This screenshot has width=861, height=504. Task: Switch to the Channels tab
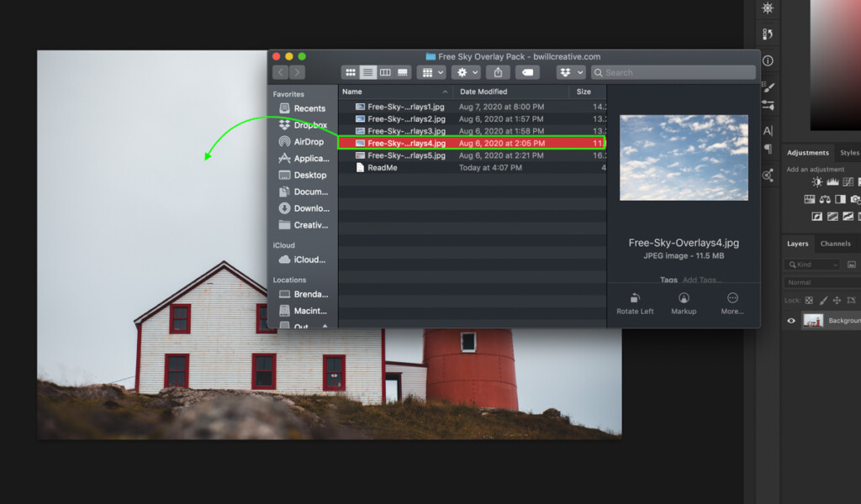coord(835,244)
